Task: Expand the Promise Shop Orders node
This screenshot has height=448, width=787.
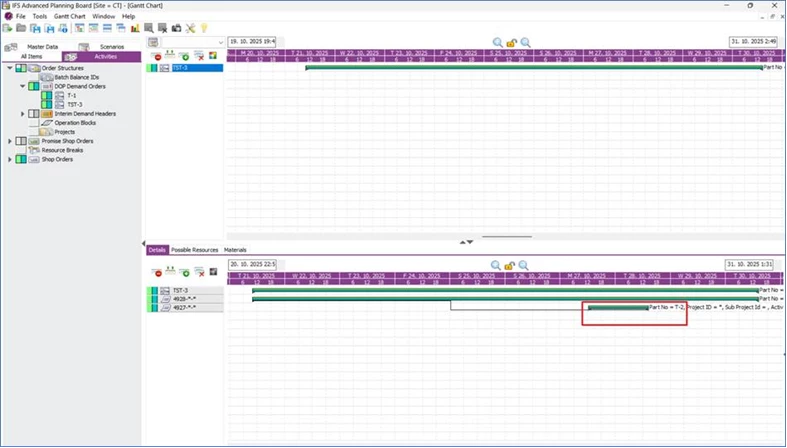Action: [10, 141]
